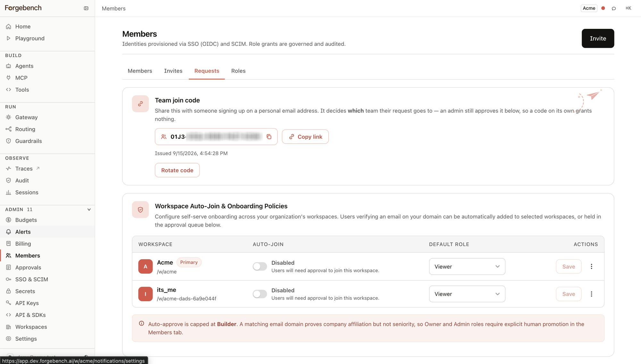Viewport: 641px width, 364px height.
Task: Switch to the Invites tab
Action: (x=173, y=71)
